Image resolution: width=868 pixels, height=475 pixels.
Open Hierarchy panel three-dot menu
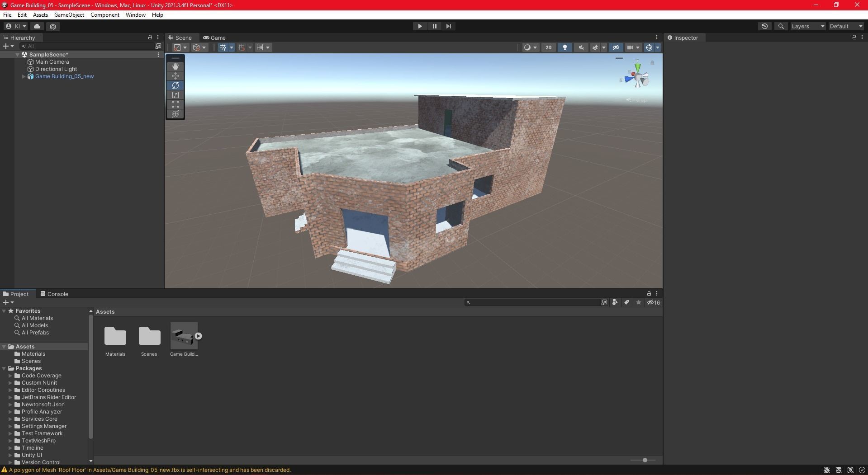tap(158, 38)
